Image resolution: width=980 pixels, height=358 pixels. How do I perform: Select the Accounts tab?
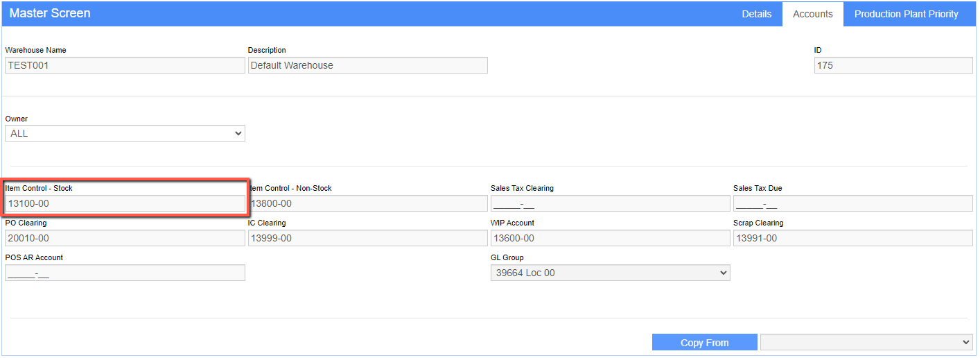[x=812, y=14]
